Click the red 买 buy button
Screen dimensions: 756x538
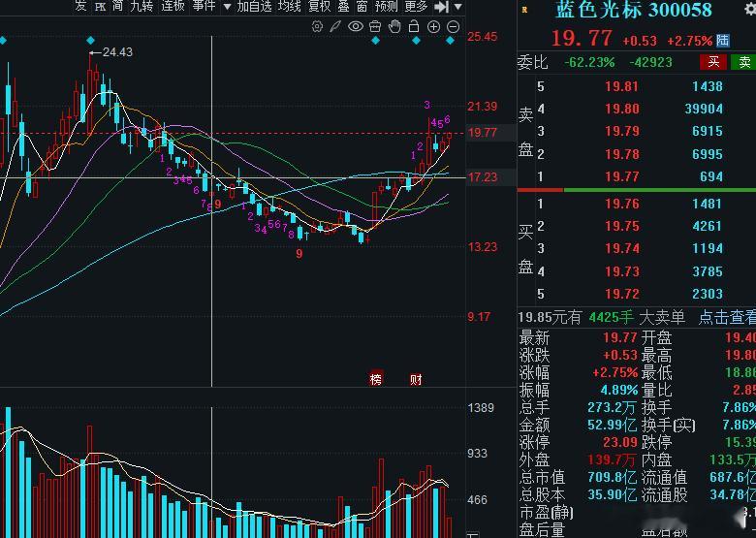[713, 62]
